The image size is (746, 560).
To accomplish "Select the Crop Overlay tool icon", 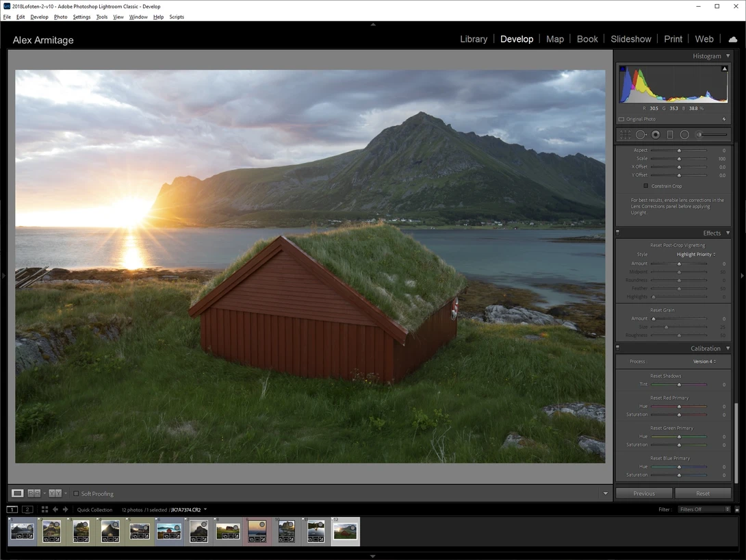I will [625, 135].
